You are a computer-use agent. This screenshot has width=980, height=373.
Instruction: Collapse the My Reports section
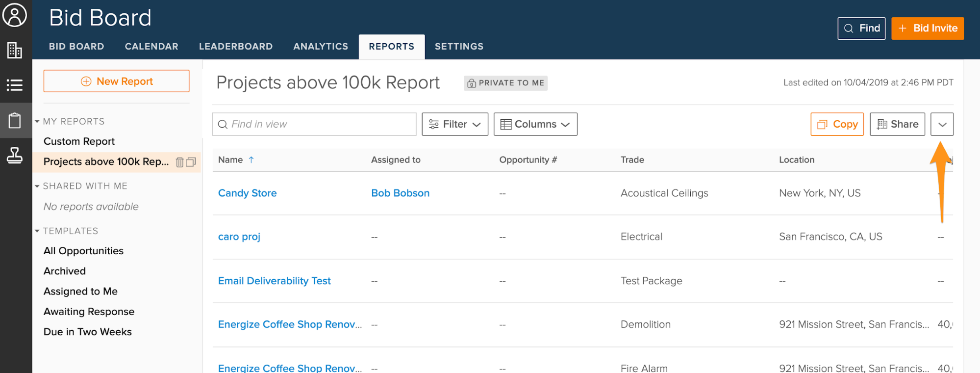(37, 121)
